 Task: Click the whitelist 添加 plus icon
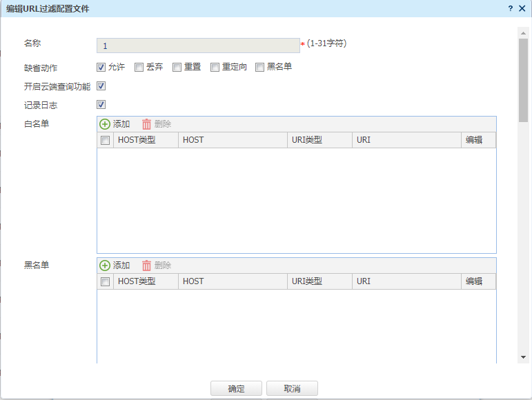[105, 124]
